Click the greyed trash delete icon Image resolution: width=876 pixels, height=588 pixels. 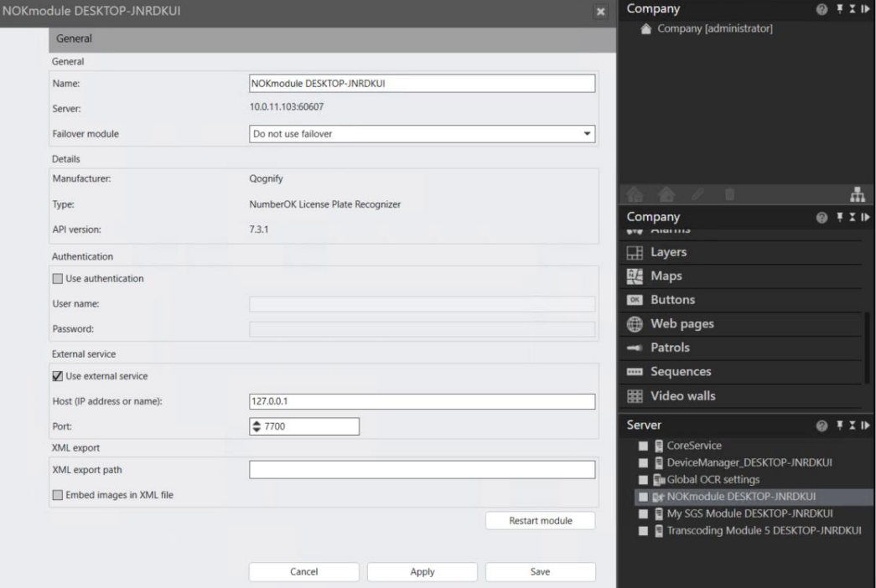tap(729, 194)
